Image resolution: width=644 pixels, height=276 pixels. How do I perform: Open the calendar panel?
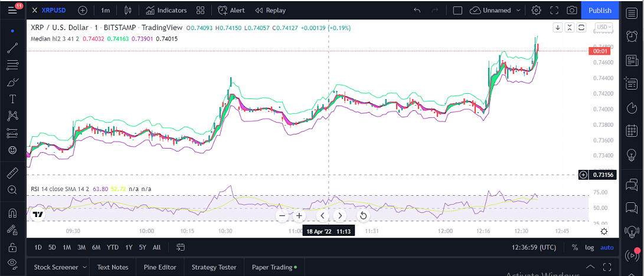coord(631,132)
